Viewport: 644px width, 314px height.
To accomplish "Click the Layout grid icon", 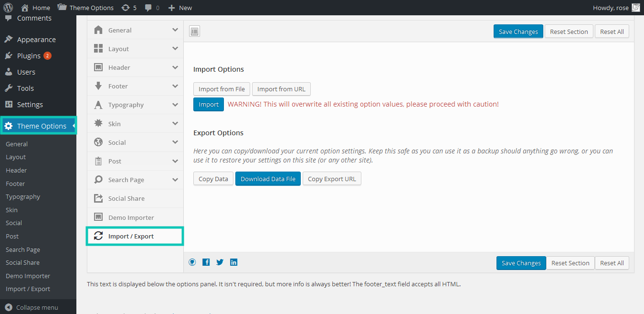I will coord(98,48).
